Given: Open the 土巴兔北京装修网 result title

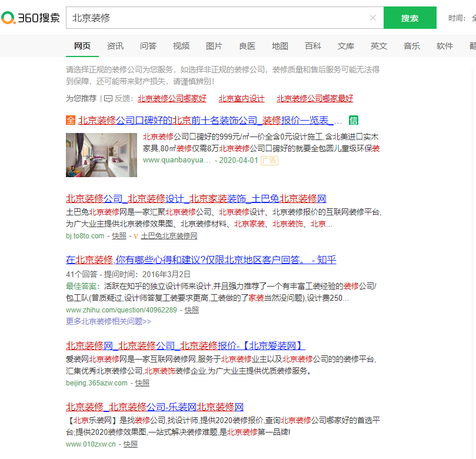Looking at the screenshot, I should [198, 198].
